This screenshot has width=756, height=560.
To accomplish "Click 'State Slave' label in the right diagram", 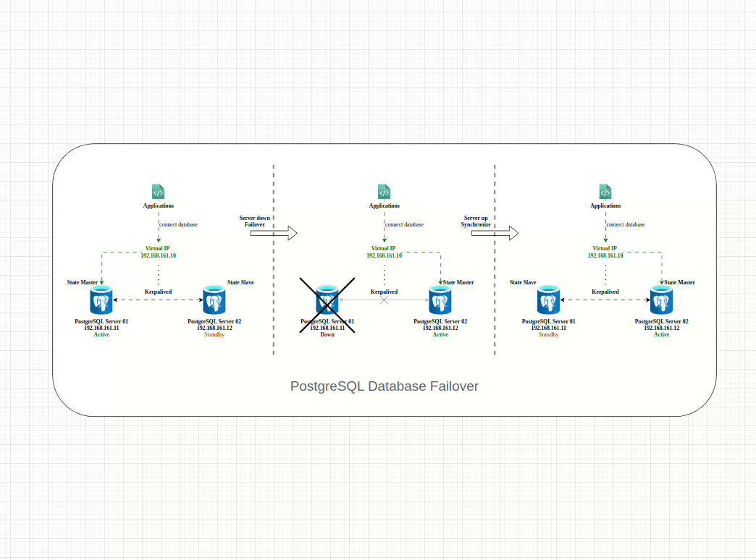I will coord(523,282).
